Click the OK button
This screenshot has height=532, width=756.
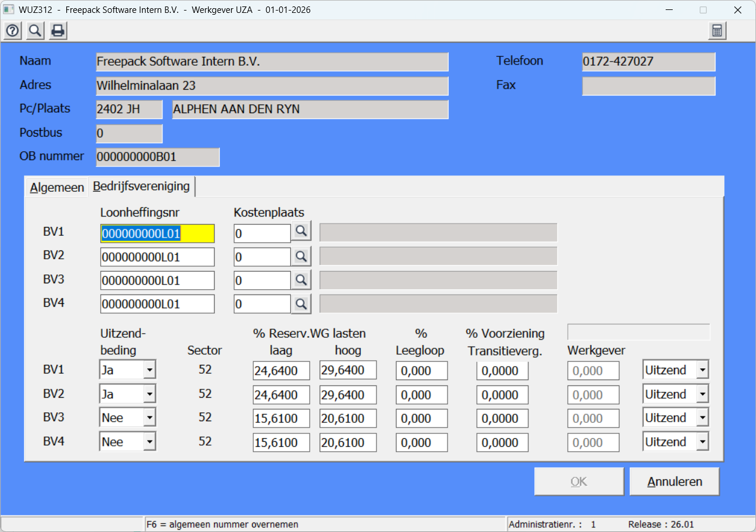pos(578,482)
